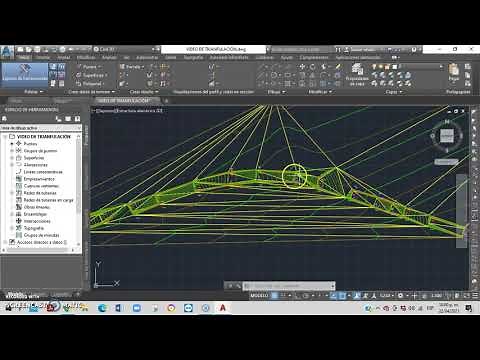
Task: Open the Chrome taskbar icon
Action: pos(171,308)
